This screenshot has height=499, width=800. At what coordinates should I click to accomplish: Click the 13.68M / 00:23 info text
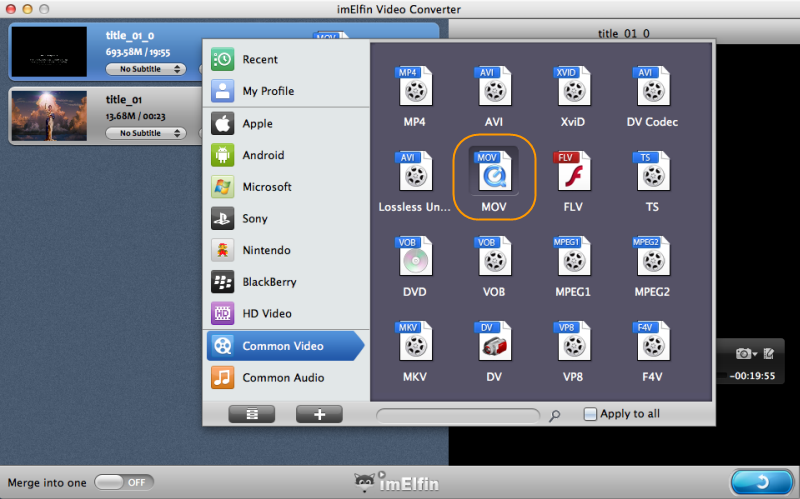pyautogui.click(x=136, y=116)
